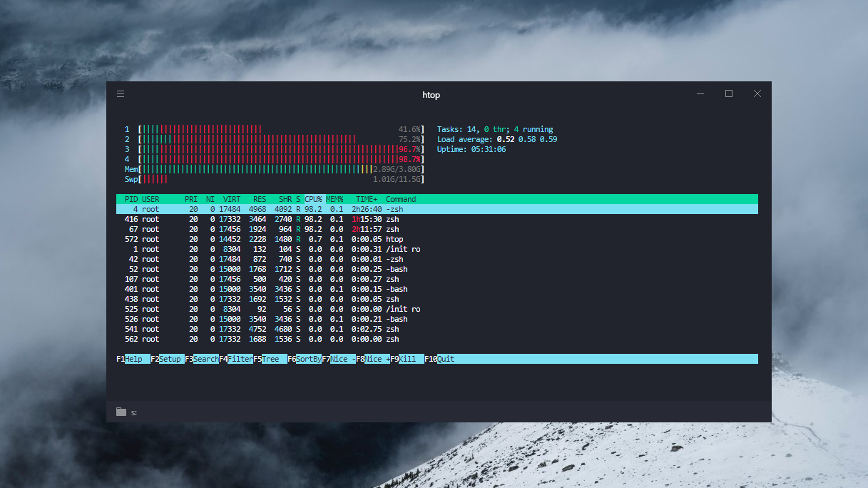Select process row PID 541

tap(437, 329)
